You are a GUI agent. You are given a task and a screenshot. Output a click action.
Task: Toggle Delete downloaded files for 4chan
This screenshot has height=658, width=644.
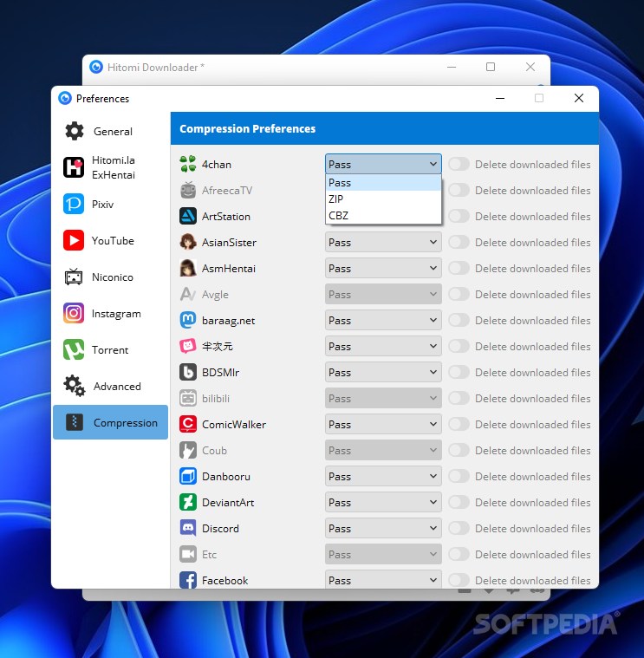[459, 164]
